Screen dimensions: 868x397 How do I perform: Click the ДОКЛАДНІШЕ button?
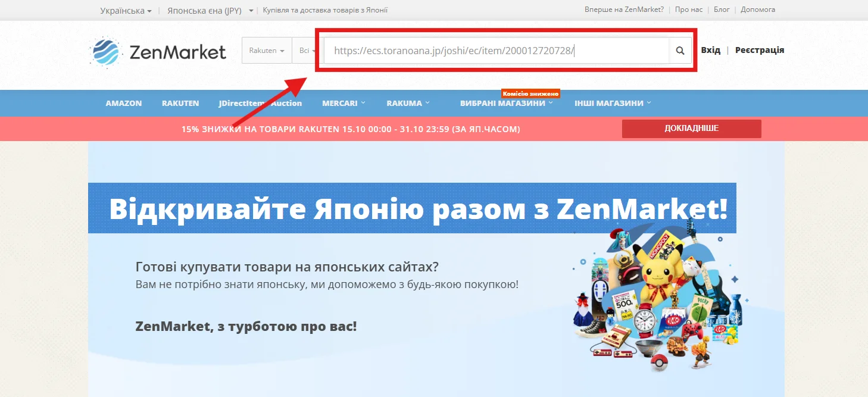tap(691, 129)
